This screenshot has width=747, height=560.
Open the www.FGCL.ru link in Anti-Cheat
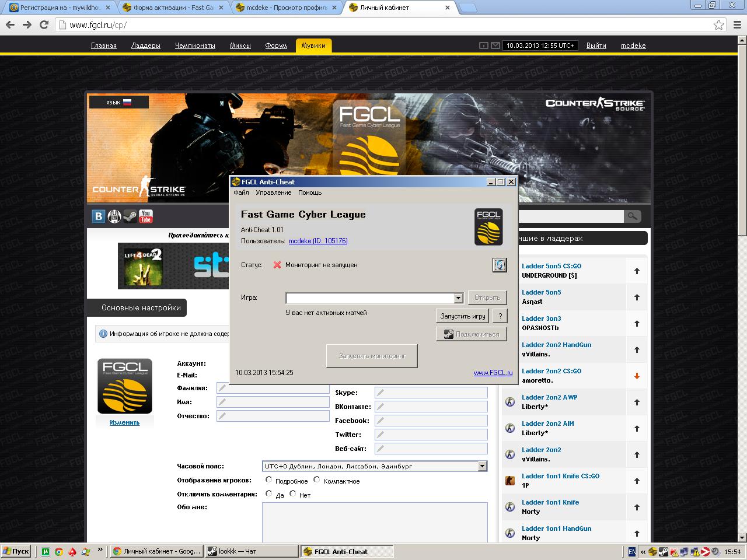[x=493, y=373]
